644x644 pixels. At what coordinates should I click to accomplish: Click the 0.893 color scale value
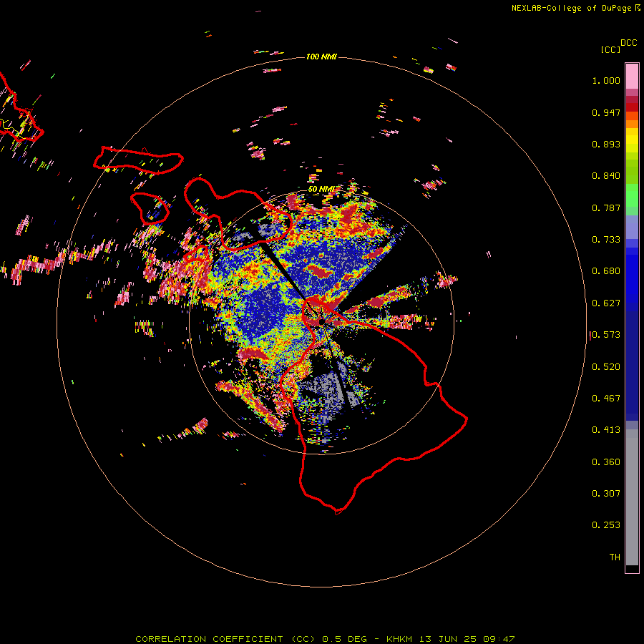tap(606, 144)
